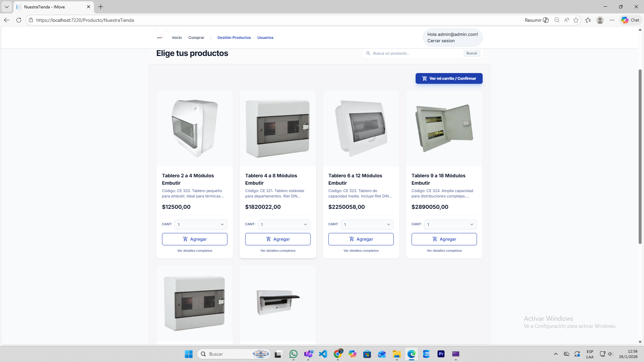Click the browser profile icon
The height and width of the screenshot is (362, 644).
[600, 20]
